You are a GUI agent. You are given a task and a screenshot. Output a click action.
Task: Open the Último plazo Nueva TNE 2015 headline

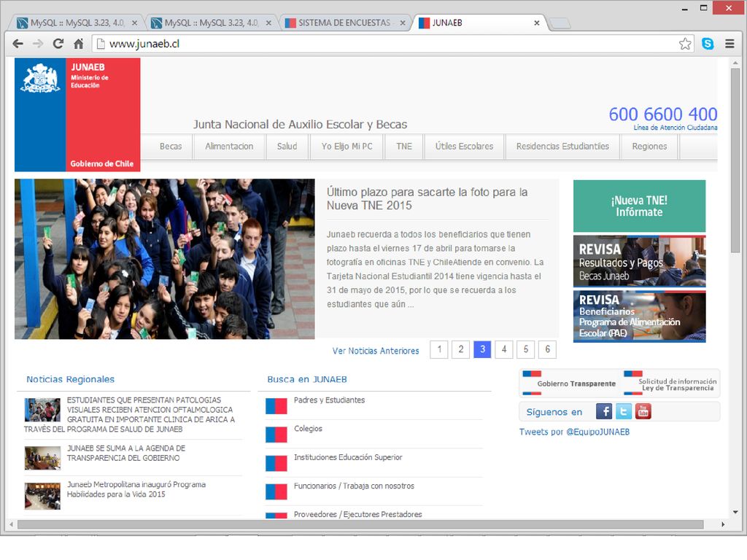(x=427, y=198)
